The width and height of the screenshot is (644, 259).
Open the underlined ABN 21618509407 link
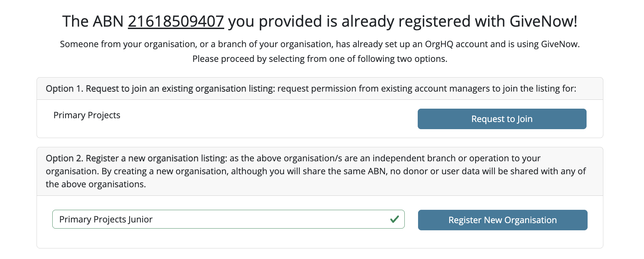pyautogui.click(x=176, y=22)
